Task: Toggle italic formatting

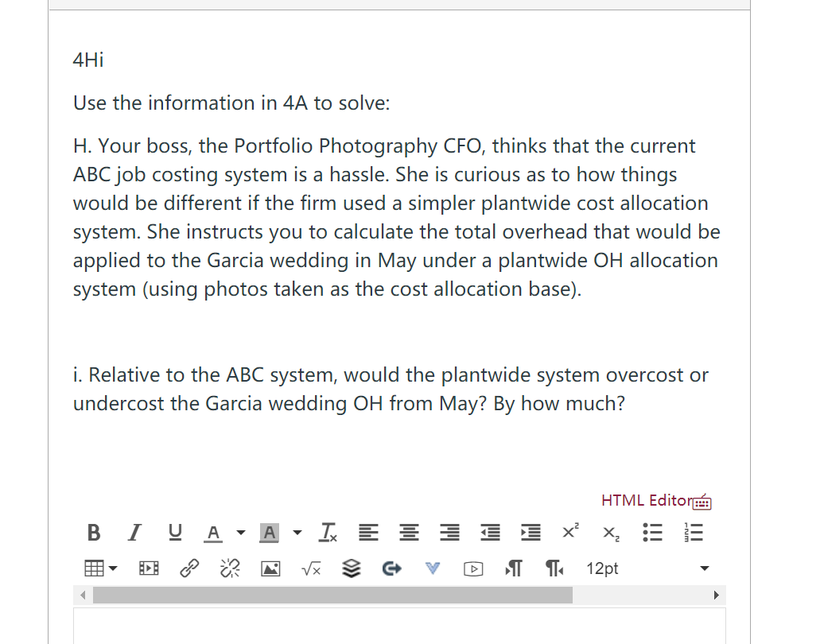Action: (133, 532)
